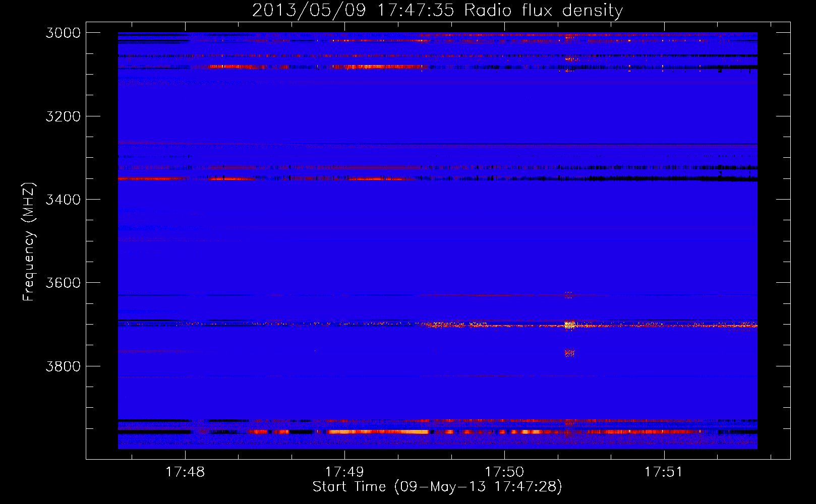The height and width of the screenshot is (504, 816).
Task: Click the small burst spot near 3770 MHz
Action: tap(569, 353)
